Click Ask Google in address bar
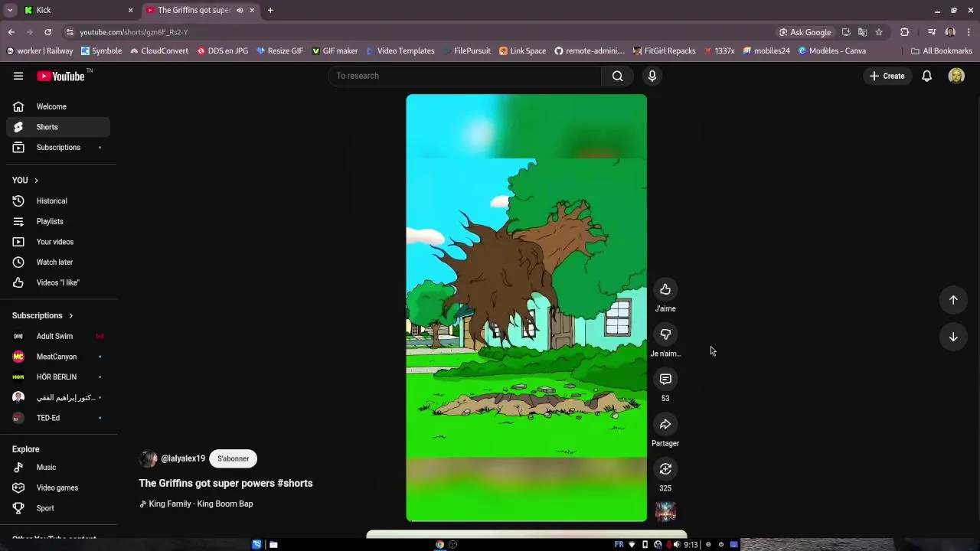Viewport: 980px width, 551px height. pos(805,32)
